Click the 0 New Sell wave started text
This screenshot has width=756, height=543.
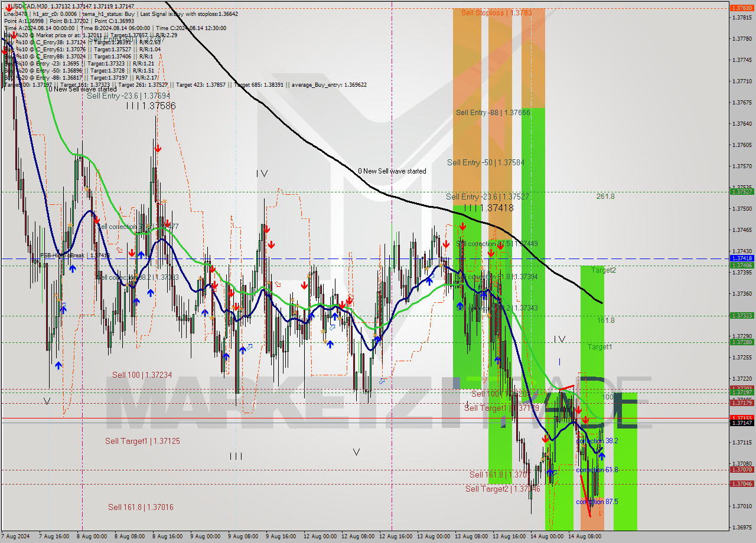(x=392, y=171)
